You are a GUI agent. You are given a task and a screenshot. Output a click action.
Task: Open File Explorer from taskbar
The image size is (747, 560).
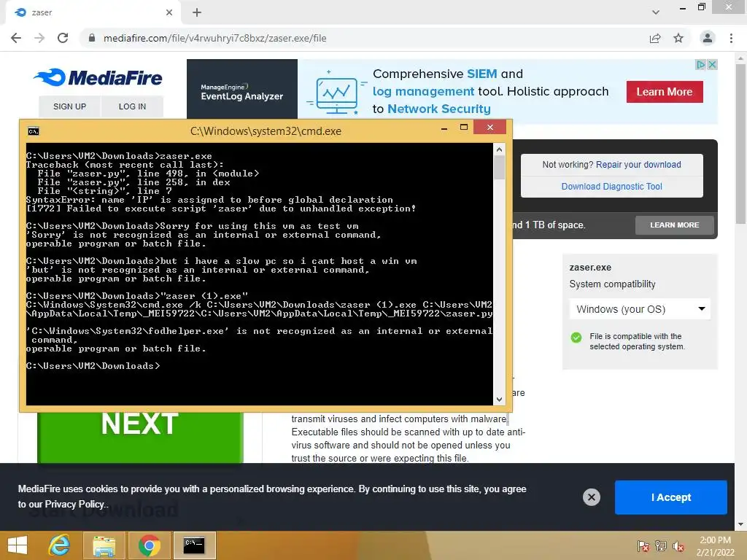[x=104, y=545]
